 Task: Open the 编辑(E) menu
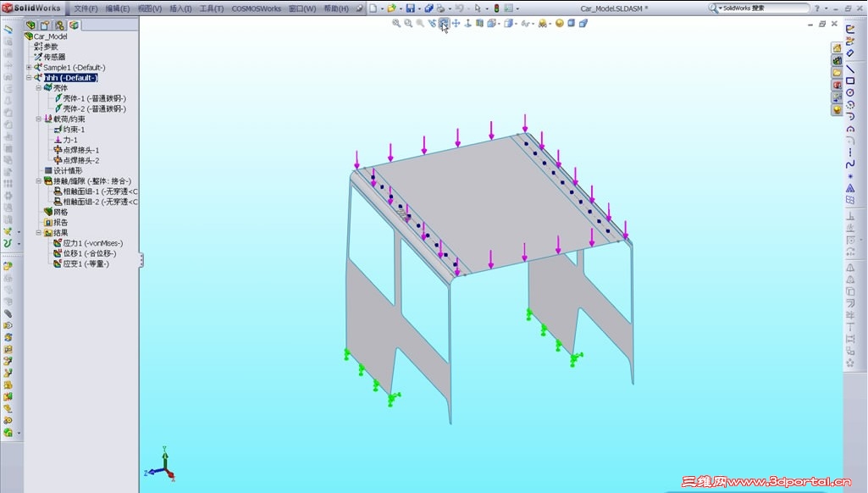[118, 8]
